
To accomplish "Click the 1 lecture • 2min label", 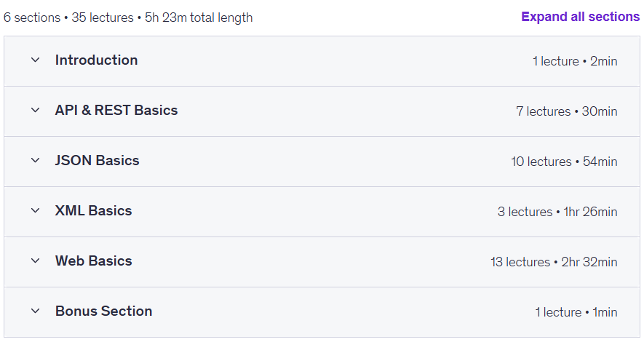I will click(x=575, y=61).
